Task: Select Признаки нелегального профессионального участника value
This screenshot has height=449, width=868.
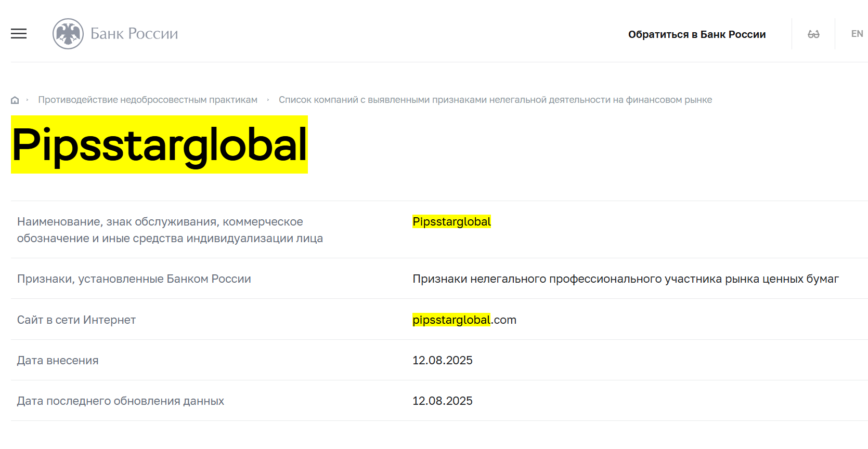Action: point(626,279)
